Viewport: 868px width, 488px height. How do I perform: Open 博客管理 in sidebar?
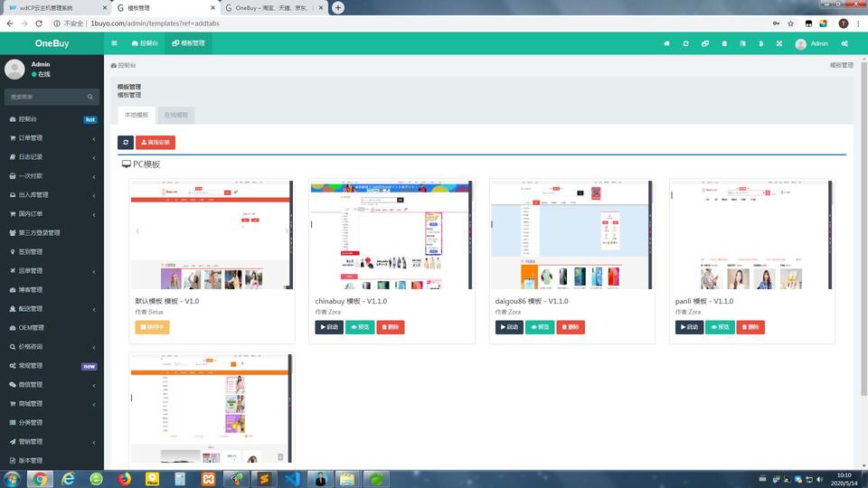[52, 290]
